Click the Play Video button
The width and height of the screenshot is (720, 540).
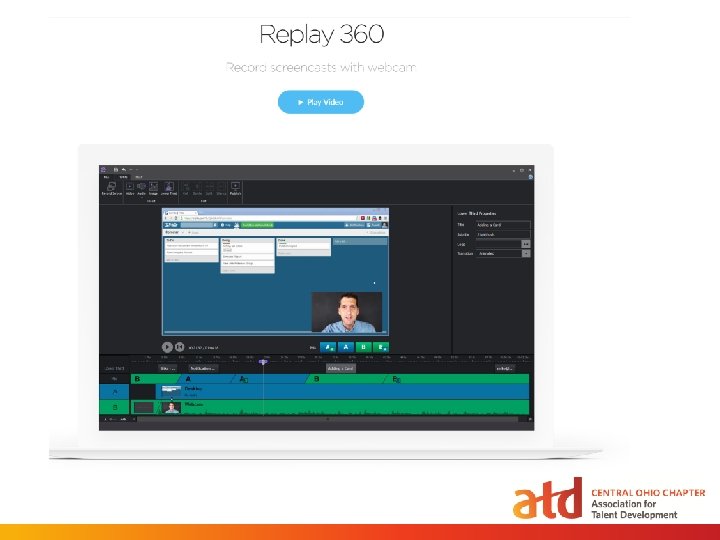321,102
